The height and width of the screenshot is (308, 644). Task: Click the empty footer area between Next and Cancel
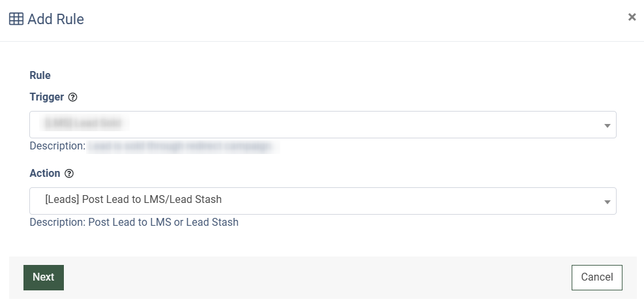[x=313, y=277]
